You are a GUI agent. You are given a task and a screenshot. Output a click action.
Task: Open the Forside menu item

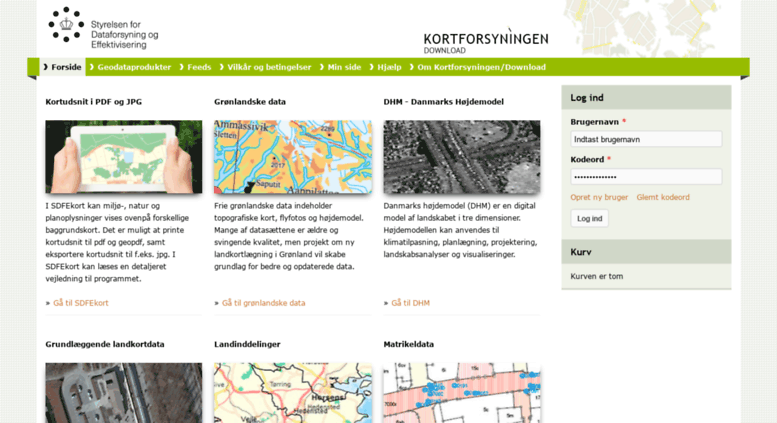coord(62,67)
